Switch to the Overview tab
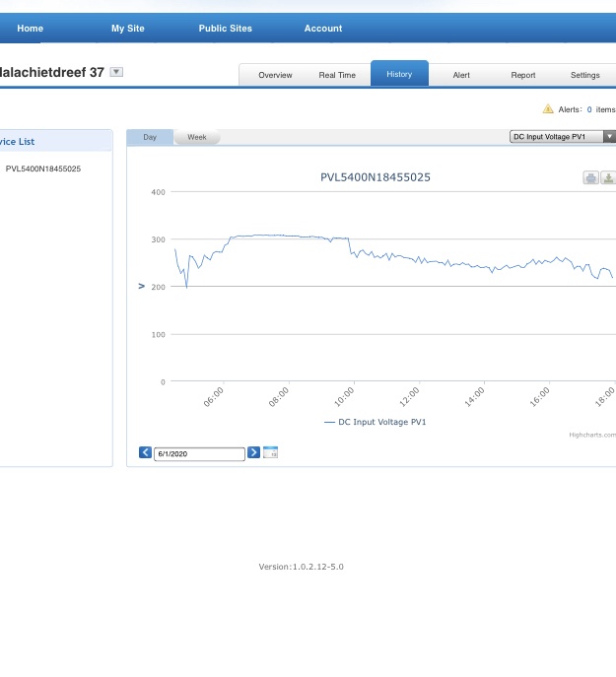Screen dimensions: 616x677 point(275,75)
